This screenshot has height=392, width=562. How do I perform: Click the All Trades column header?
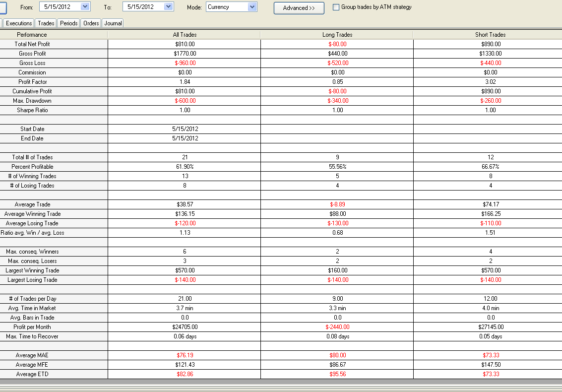tap(185, 35)
